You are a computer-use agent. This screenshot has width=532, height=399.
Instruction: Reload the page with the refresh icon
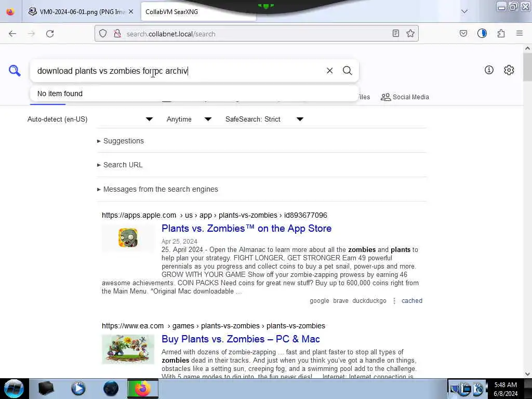tap(50, 34)
